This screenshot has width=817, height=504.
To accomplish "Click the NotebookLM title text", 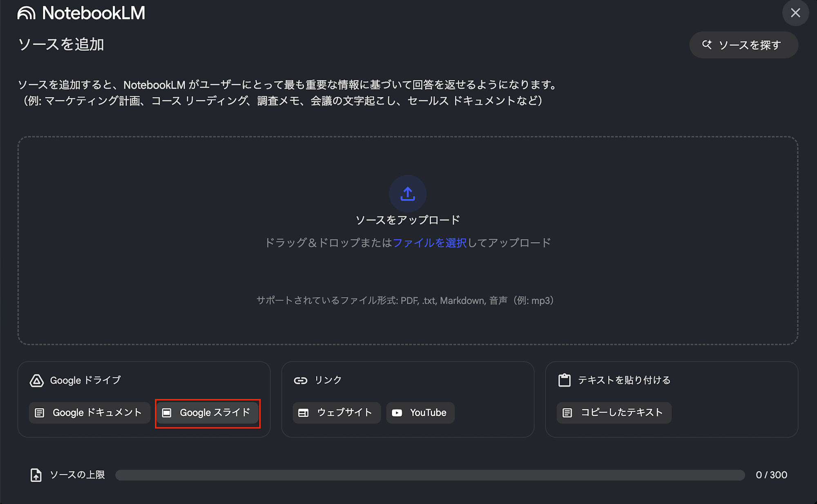I will click(x=94, y=13).
